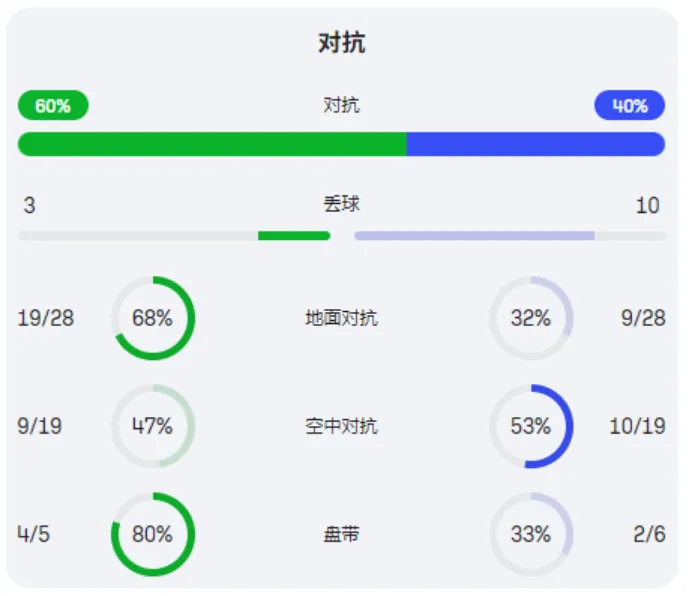
Task: Click the 53% aerial duels ring
Action: [531, 427]
